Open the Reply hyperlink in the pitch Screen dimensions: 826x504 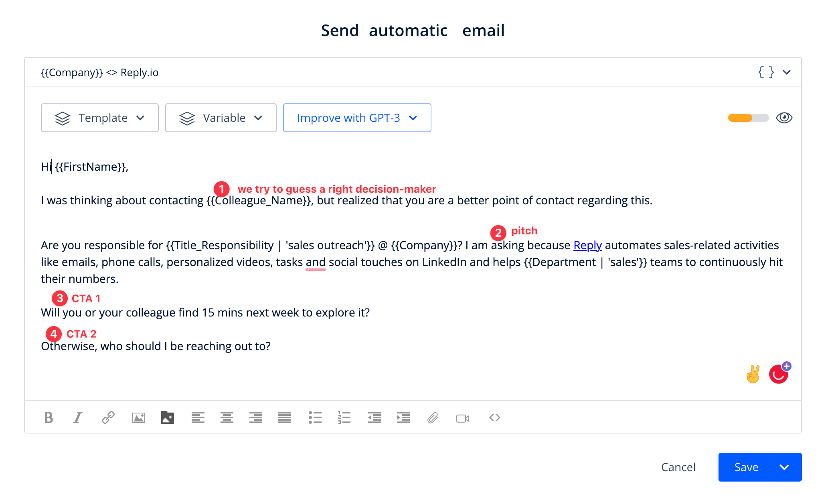click(x=587, y=245)
